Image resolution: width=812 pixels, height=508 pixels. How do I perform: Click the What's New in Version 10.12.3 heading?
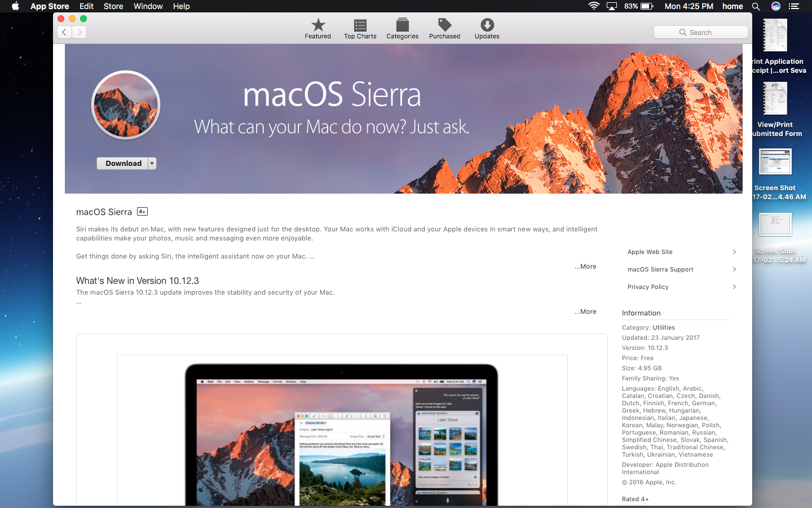tap(138, 281)
